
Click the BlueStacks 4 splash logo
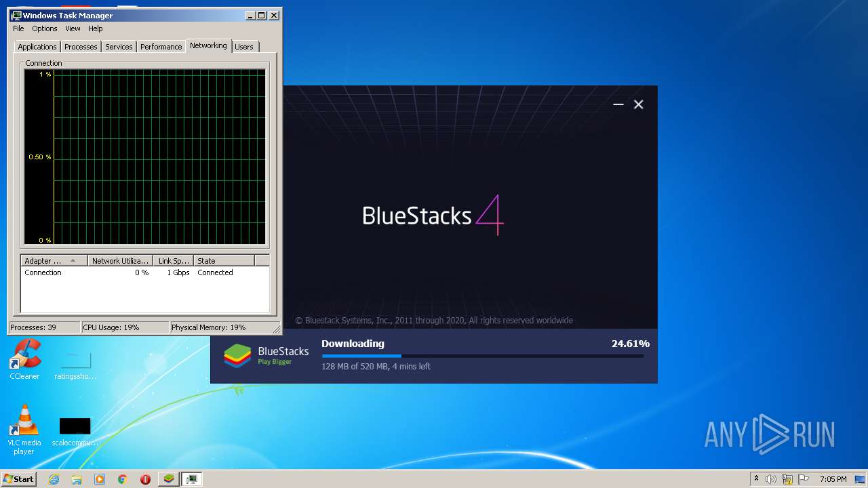(x=433, y=216)
